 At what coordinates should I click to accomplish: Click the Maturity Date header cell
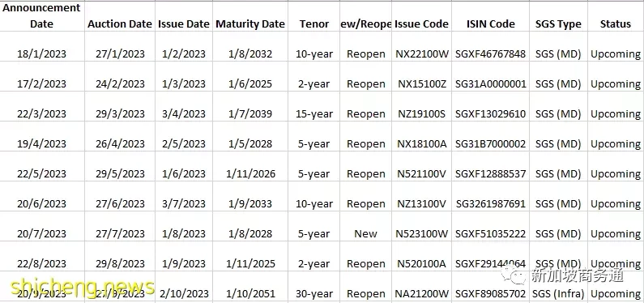pyautogui.click(x=250, y=15)
